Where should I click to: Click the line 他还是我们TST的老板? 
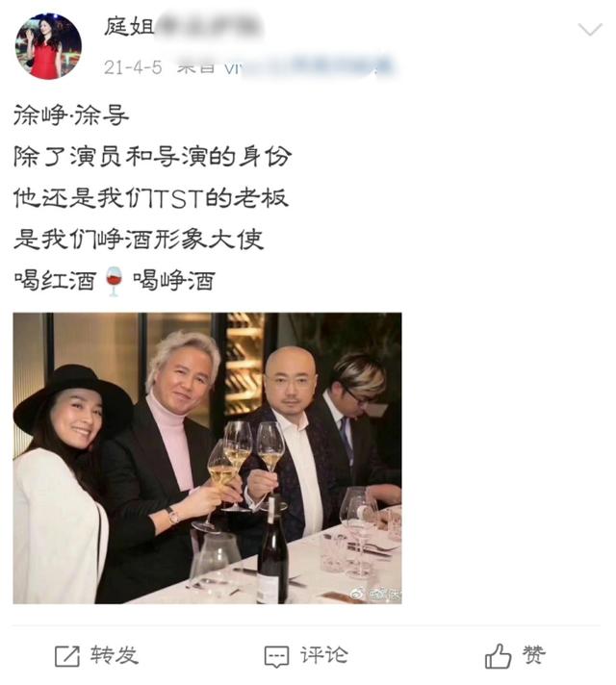point(151,197)
